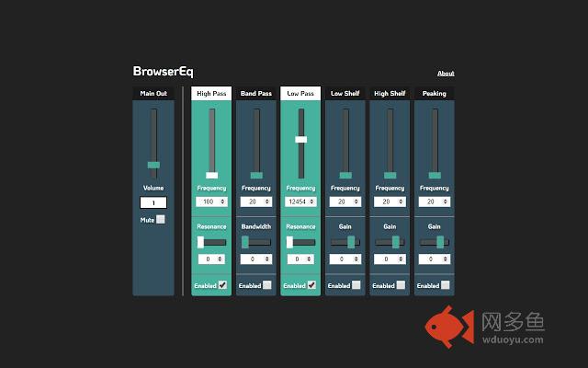The height and width of the screenshot is (368, 588).
Task: Enable the Band Pass filter checkbox
Action: point(267,285)
